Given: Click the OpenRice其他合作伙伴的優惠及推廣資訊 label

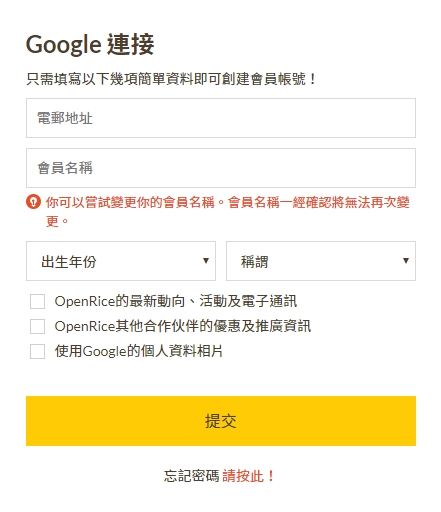Looking at the screenshot, I should pyautogui.click(x=183, y=326).
